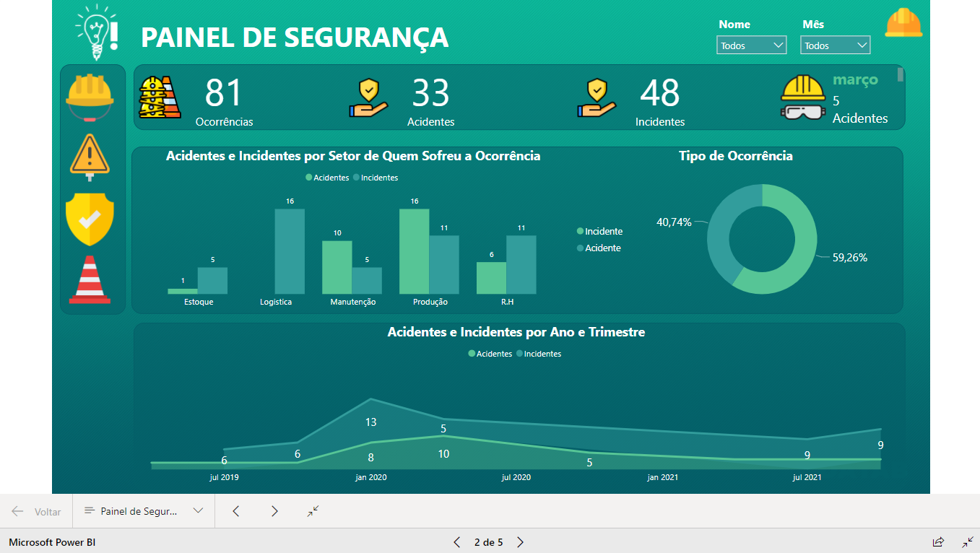Exit full screen using bottom-right arrows icon
The image size is (980, 553).
click(968, 541)
